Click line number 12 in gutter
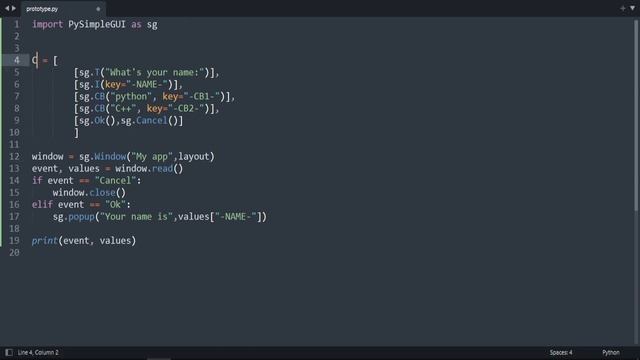 (x=14, y=157)
